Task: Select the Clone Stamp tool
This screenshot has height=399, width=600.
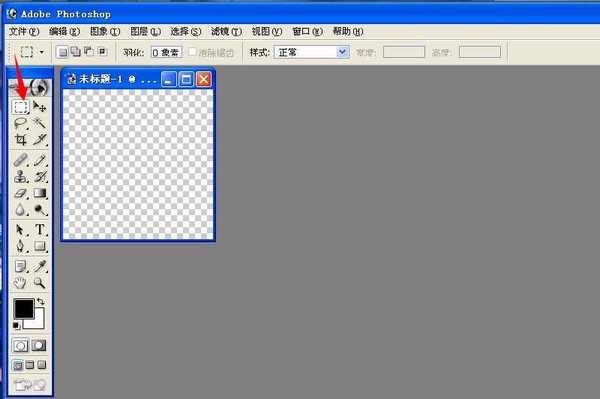Action: pyautogui.click(x=21, y=177)
